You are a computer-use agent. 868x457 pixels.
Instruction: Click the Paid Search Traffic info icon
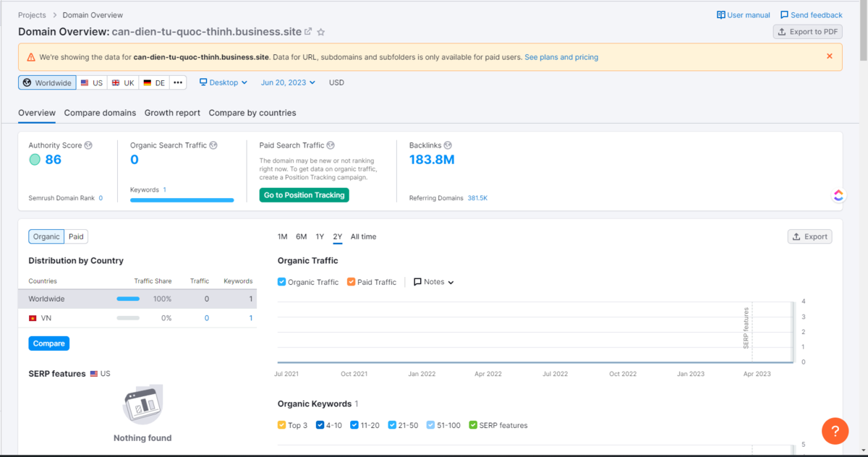click(331, 145)
